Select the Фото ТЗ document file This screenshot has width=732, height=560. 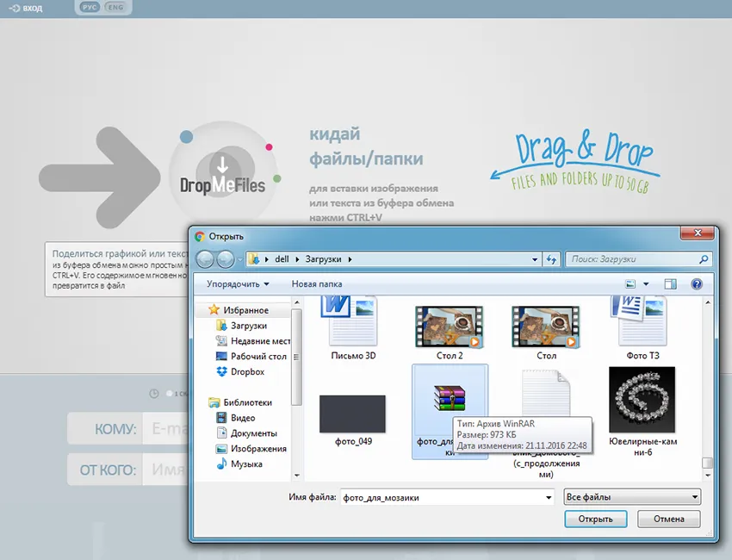pyautogui.click(x=642, y=329)
